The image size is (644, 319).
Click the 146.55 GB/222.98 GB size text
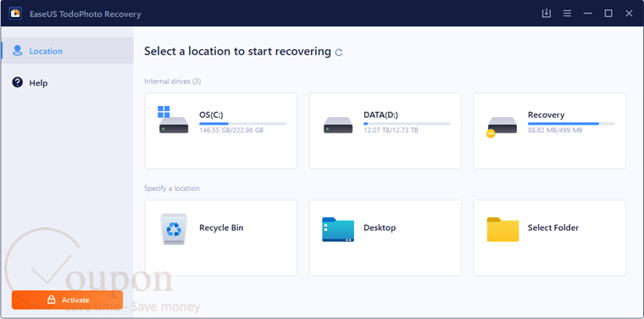(x=231, y=131)
